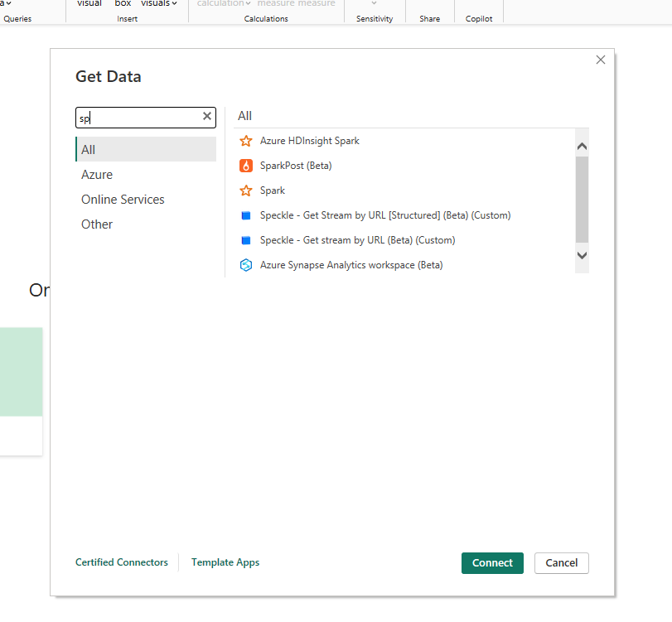Click the Spark star icon
Image resolution: width=672 pixels, height=622 pixels.
[x=246, y=190]
